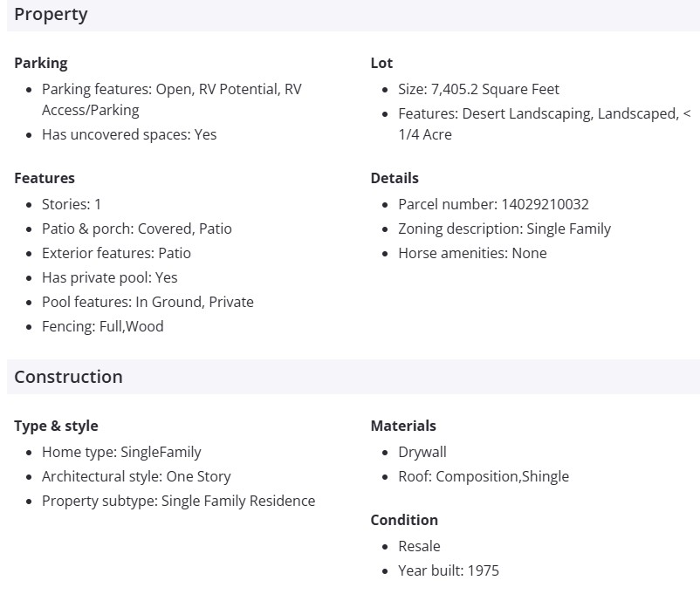Click the Construction section header
Image resolution: width=700 pixels, height=594 pixels.
tap(68, 377)
